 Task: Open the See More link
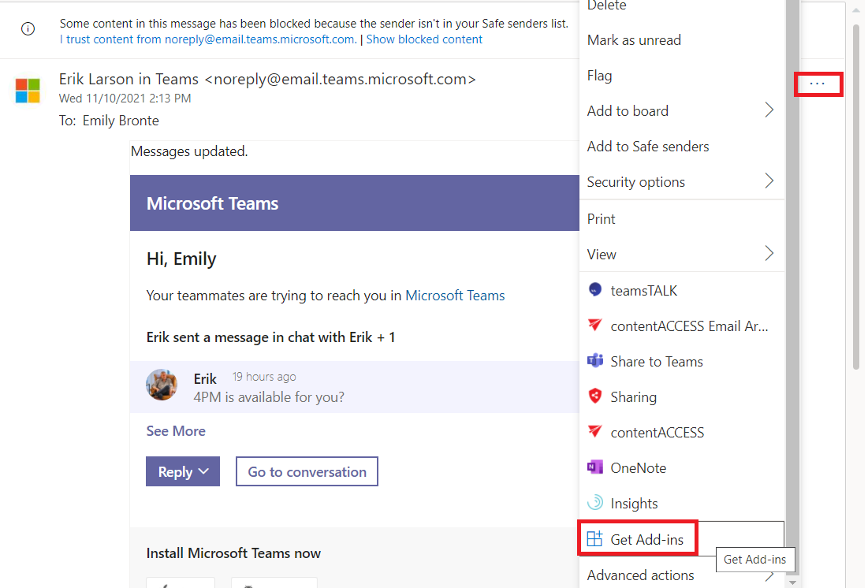(x=176, y=431)
